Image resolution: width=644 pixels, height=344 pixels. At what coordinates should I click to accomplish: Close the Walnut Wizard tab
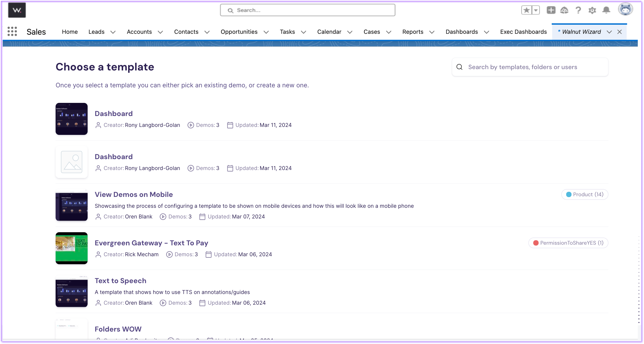pos(620,32)
